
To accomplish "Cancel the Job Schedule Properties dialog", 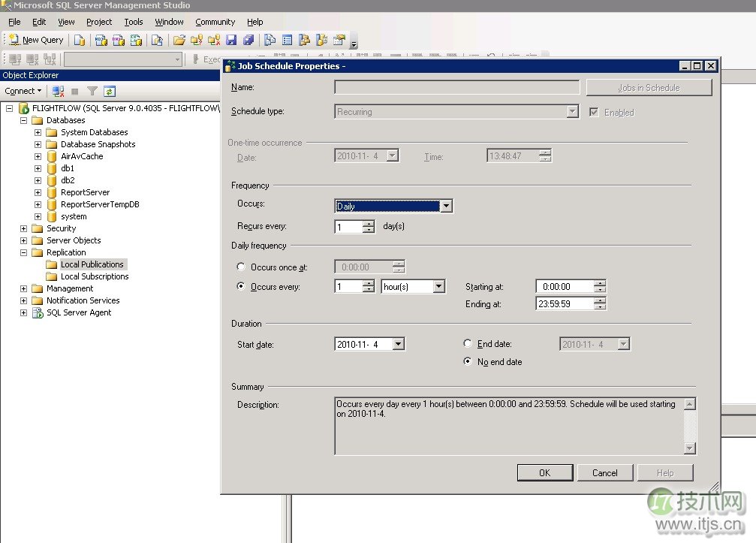I will [604, 472].
